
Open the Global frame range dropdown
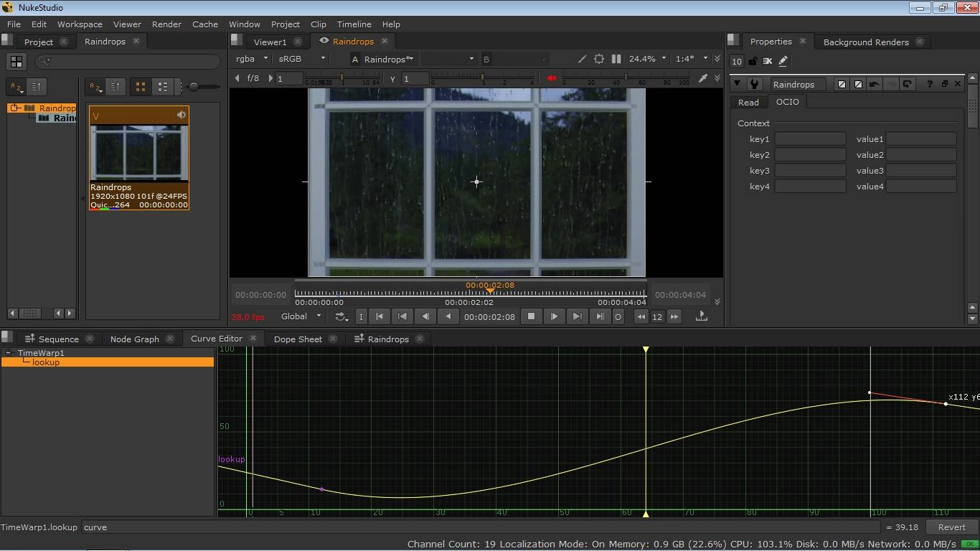coord(301,316)
